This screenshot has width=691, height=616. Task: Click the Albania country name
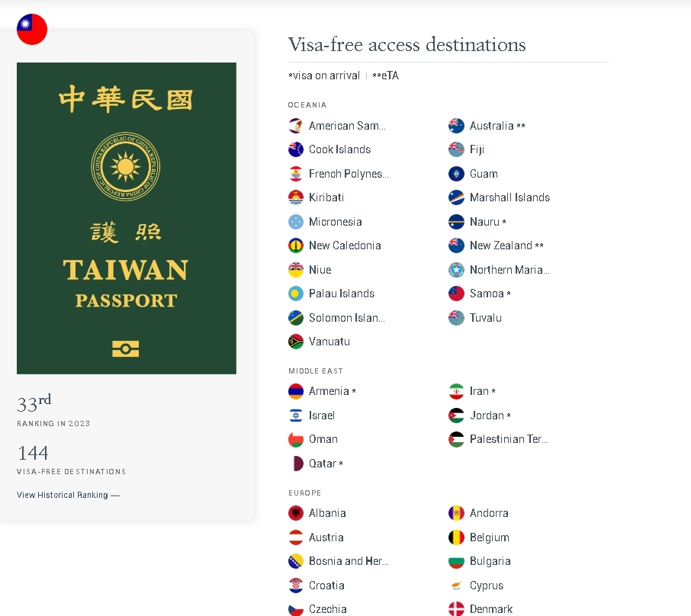(327, 513)
